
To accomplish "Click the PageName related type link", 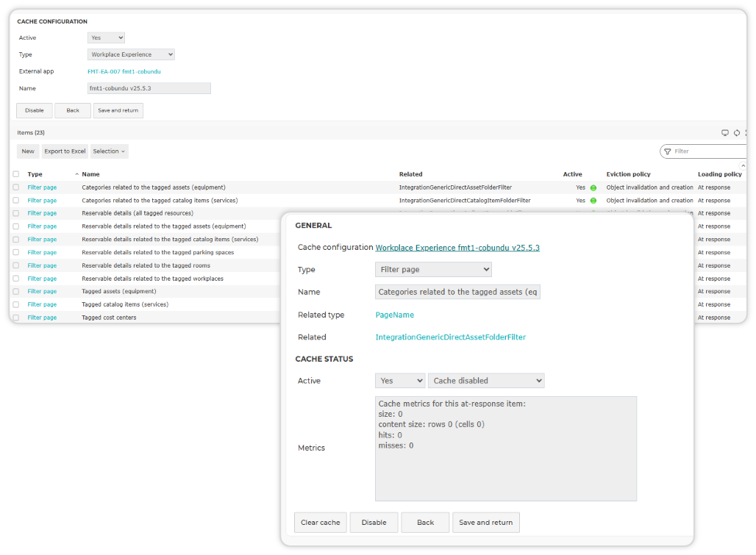I will [x=394, y=315].
